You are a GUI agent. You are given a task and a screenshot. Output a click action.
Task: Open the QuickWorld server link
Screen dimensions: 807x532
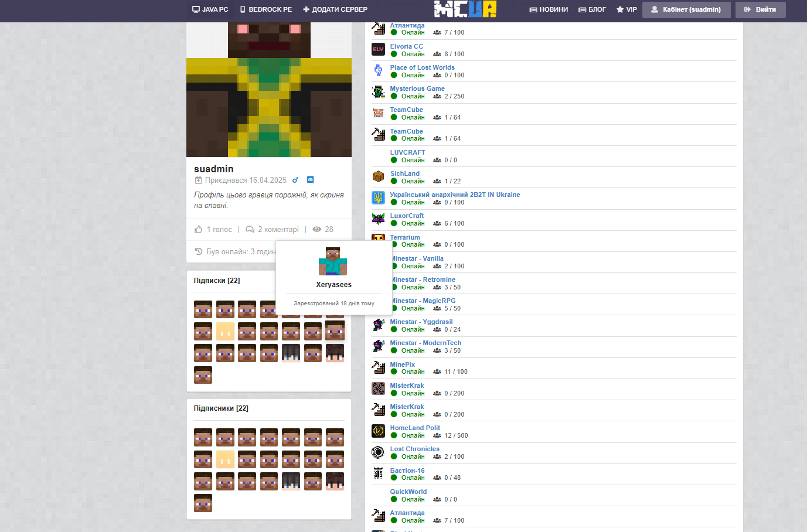tap(408, 492)
